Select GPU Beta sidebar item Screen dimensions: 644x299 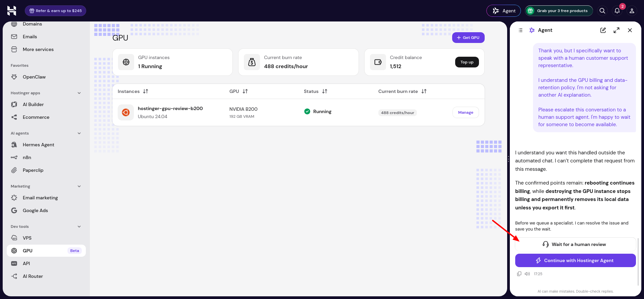pyautogui.click(x=46, y=251)
